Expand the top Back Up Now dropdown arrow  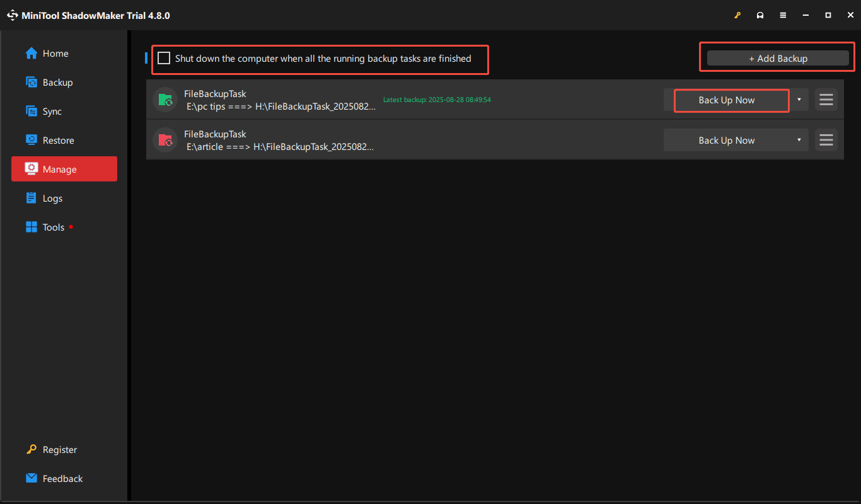coord(799,100)
